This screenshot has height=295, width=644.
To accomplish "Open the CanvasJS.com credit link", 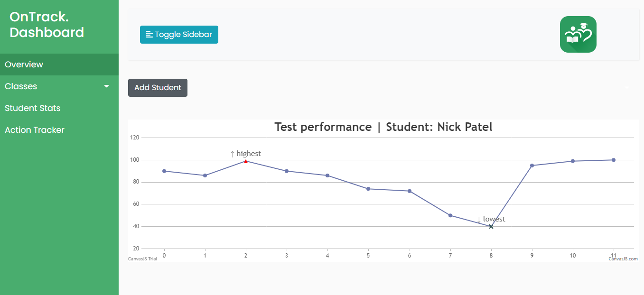I will (623, 259).
